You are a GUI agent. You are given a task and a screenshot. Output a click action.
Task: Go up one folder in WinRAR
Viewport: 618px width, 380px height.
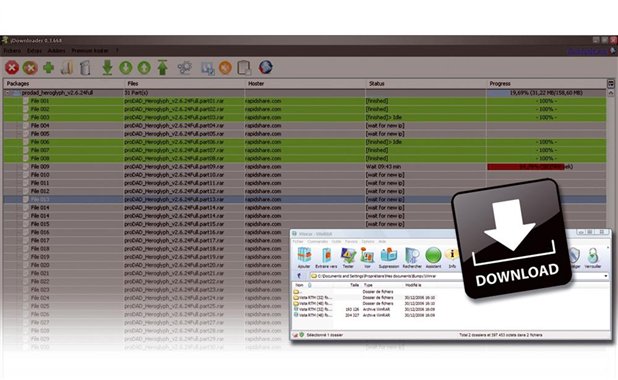(x=299, y=276)
